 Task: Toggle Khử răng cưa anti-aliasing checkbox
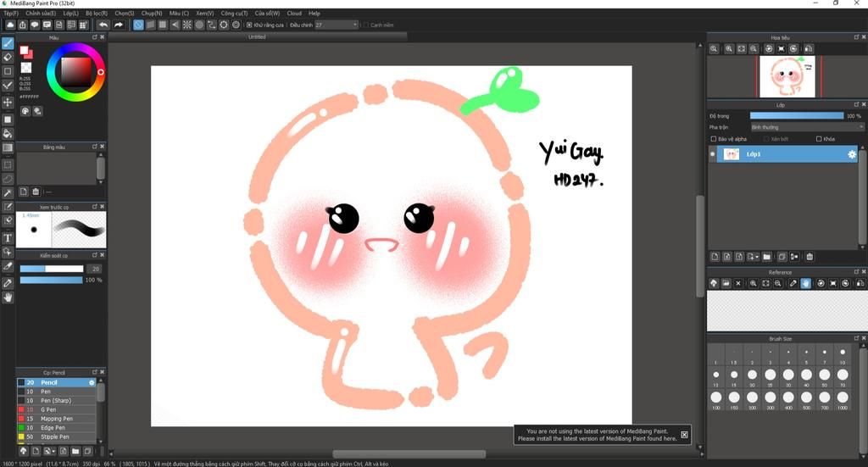pyautogui.click(x=249, y=25)
